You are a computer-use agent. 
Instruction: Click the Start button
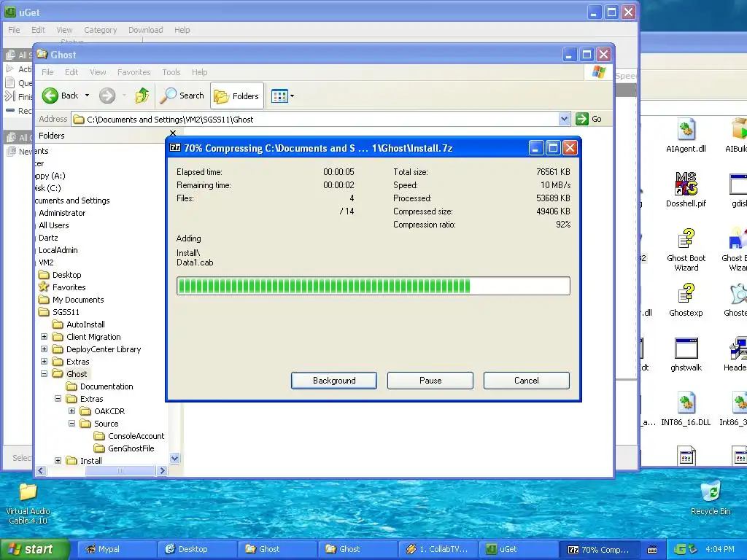[x=35, y=549]
